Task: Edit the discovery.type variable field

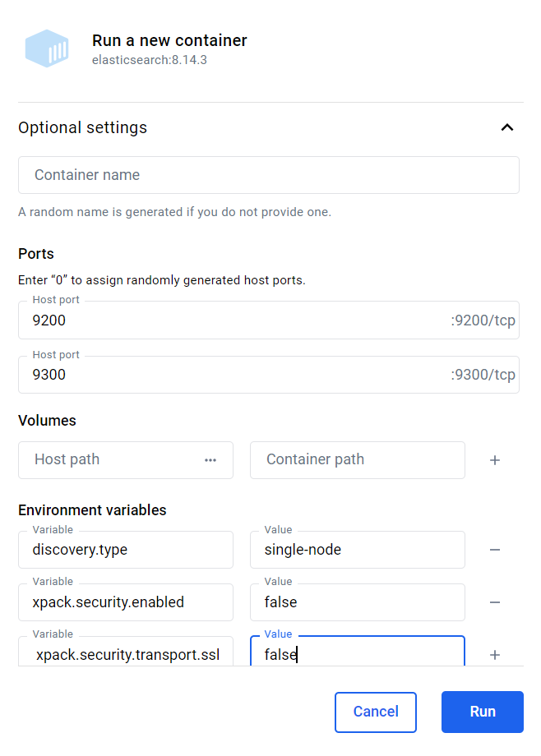Action: coord(126,550)
